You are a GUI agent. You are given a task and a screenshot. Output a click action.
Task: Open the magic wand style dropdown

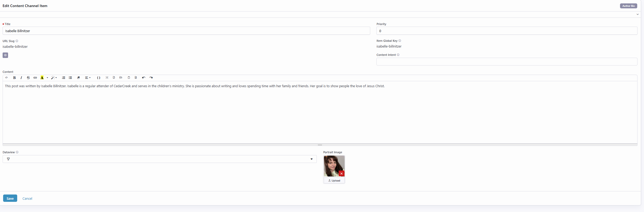tap(54, 78)
